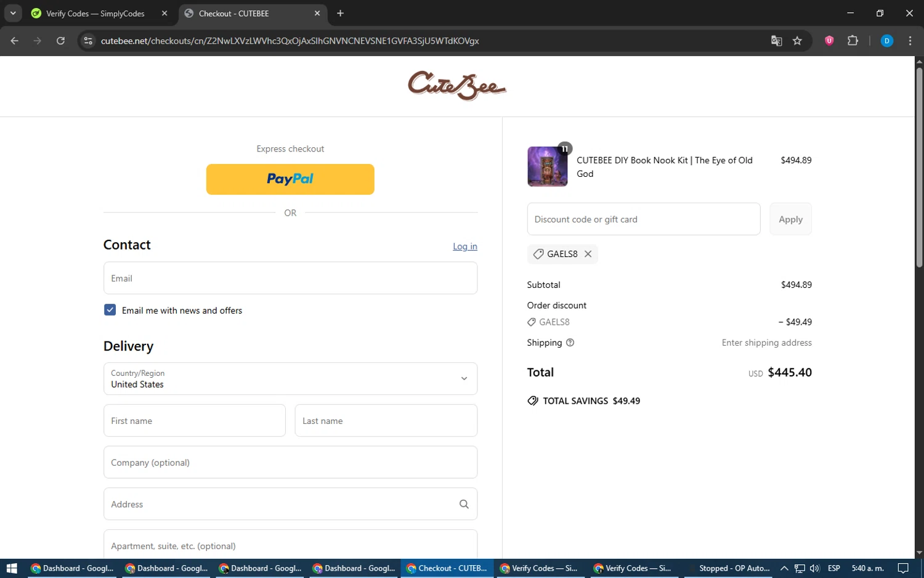
Task: Click the Discount code or gift card field
Action: pyautogui.click(x=644, y=219)
